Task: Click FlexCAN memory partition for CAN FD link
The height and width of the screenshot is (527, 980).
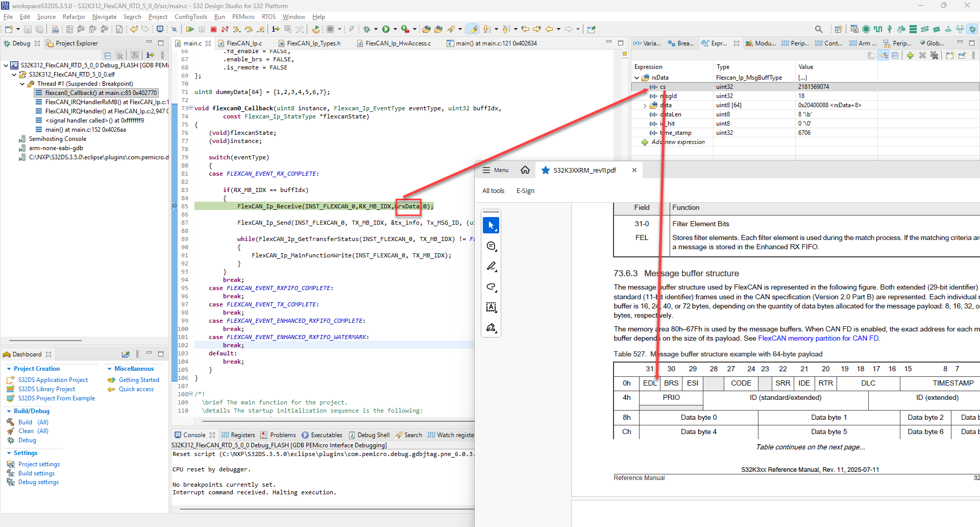Action: (x=818, y=339)
